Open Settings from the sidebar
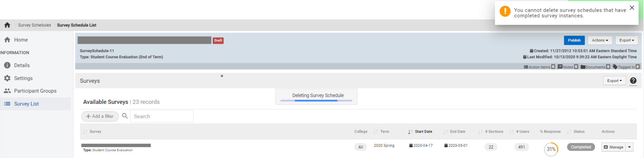This screenshot has height=158, width=644. tap(23, 78)
